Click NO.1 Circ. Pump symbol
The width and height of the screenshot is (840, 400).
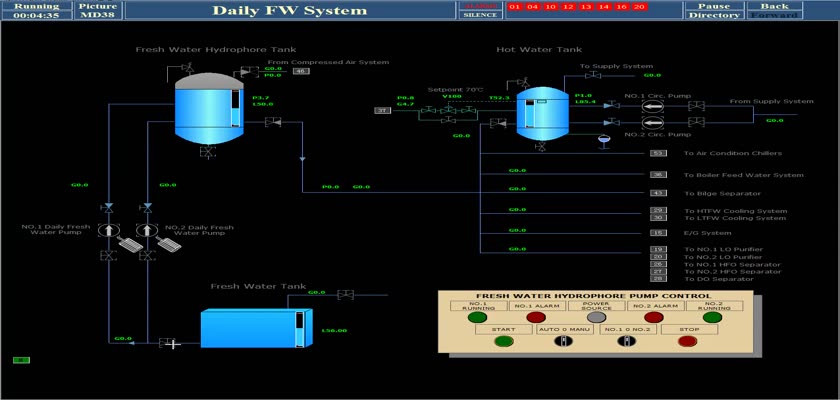coord(652,105)
